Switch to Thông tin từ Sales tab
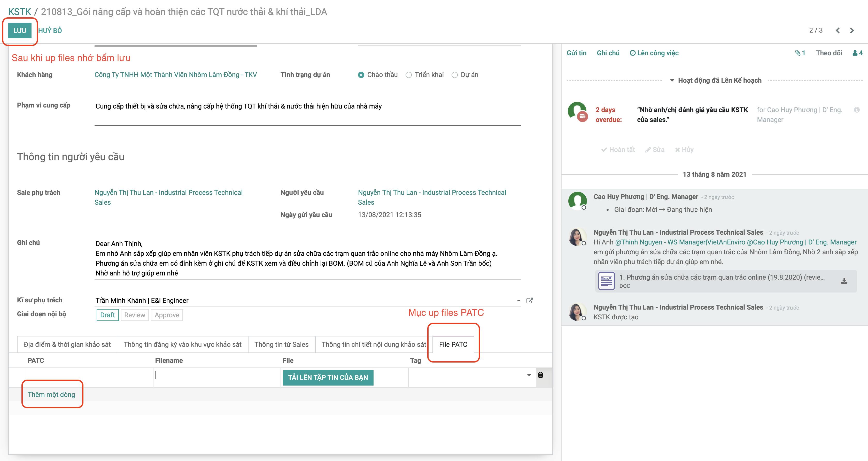Viewport: 868px width, 461px height. point(282,344)
